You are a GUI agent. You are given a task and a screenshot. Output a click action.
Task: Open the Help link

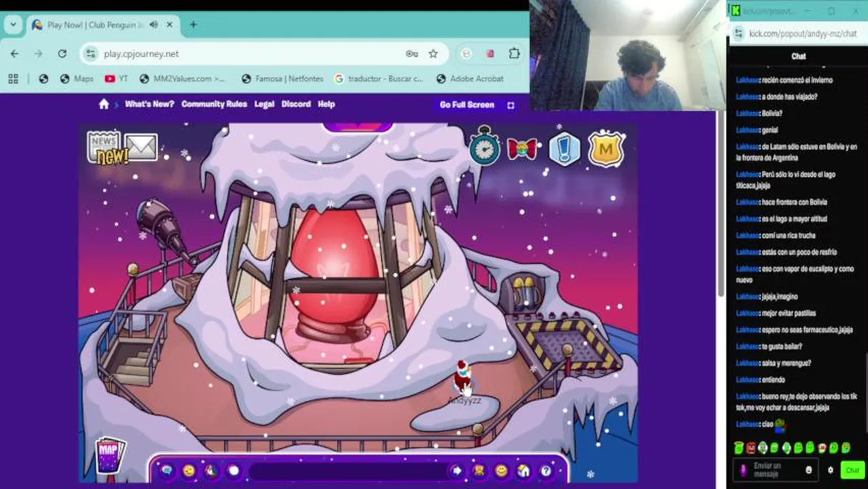point(327,104)
